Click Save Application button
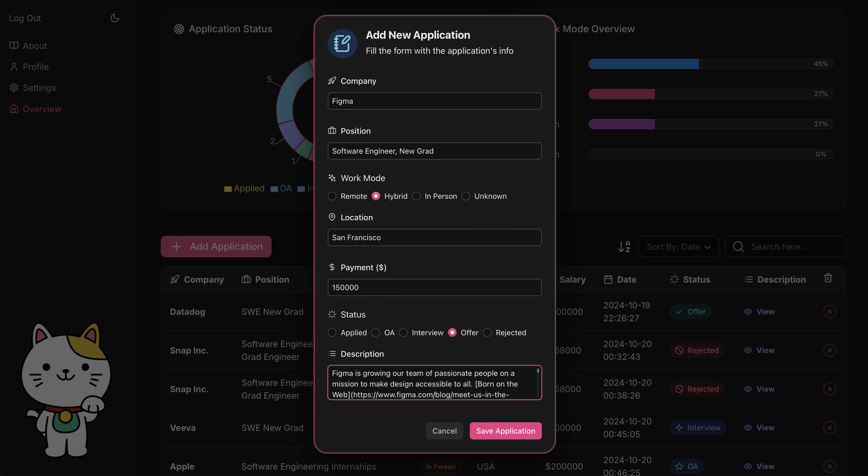The image size is (868, 476). click(x=506, y=431)
